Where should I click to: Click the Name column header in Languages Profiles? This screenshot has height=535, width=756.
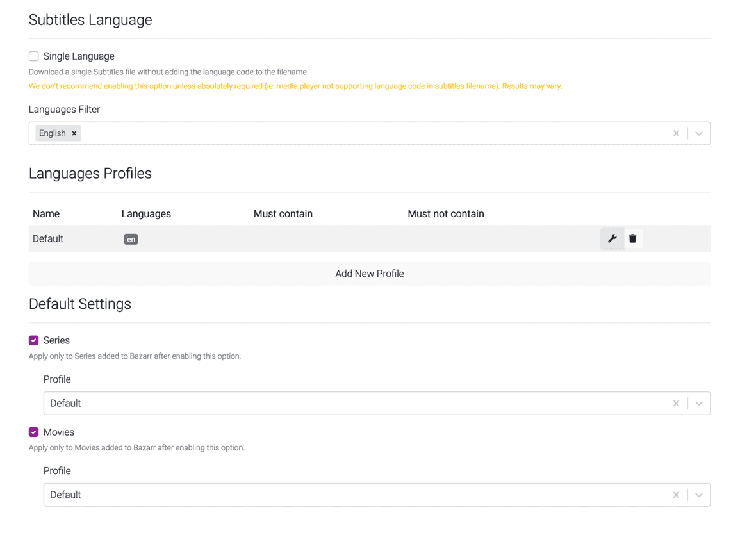pyautogui.click(x=46, y=213)
